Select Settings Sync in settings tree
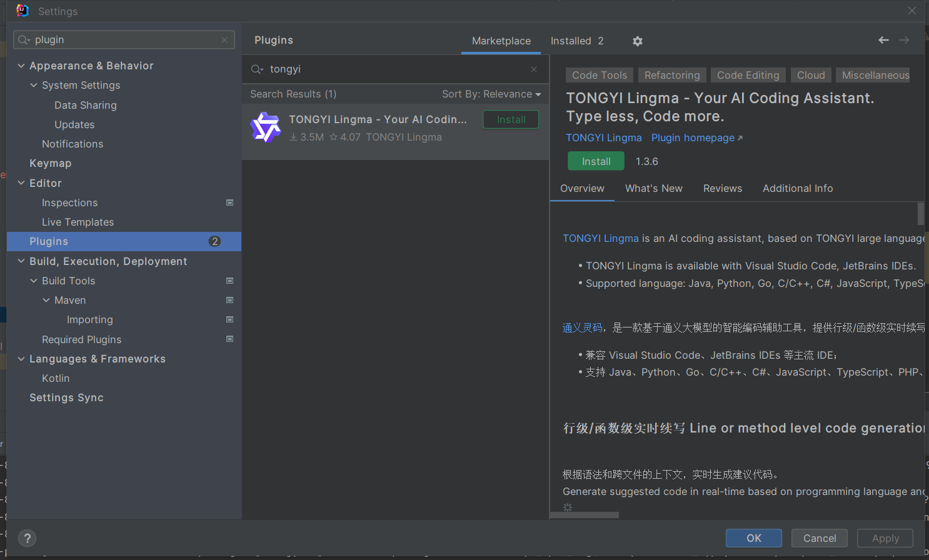Viewport: 929px width, 560px height. click(66, 397)
